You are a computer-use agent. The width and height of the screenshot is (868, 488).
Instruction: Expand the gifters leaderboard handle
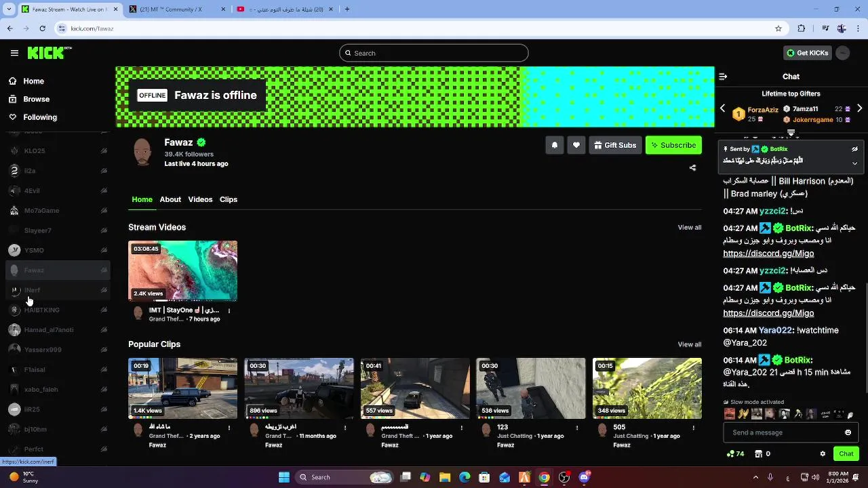click(x=791, y=132)
